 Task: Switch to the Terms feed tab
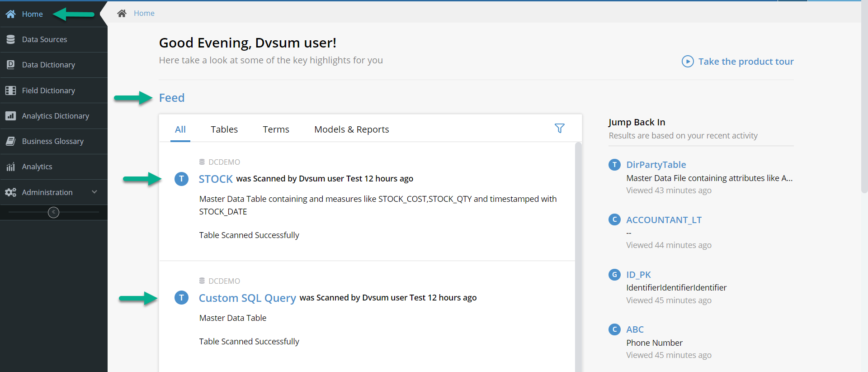276,129
